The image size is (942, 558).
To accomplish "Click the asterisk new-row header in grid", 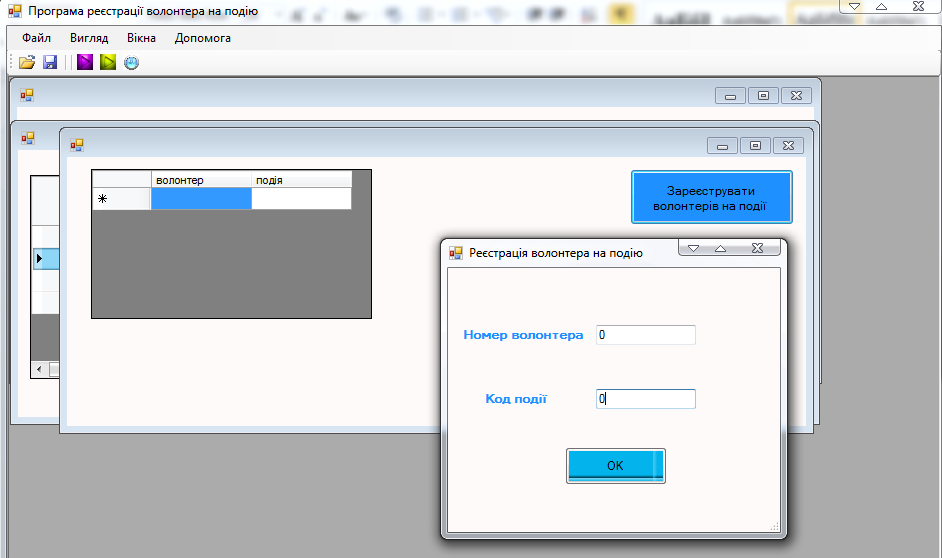I will 121,199.
